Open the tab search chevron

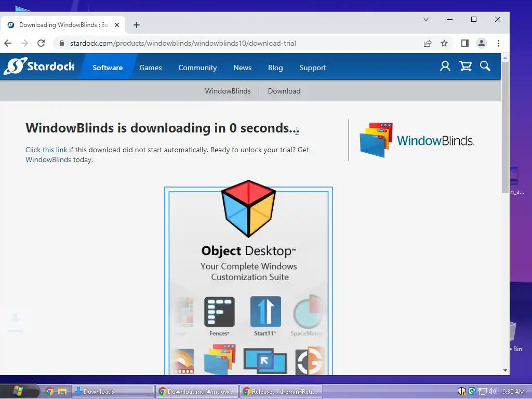[426, 19]
